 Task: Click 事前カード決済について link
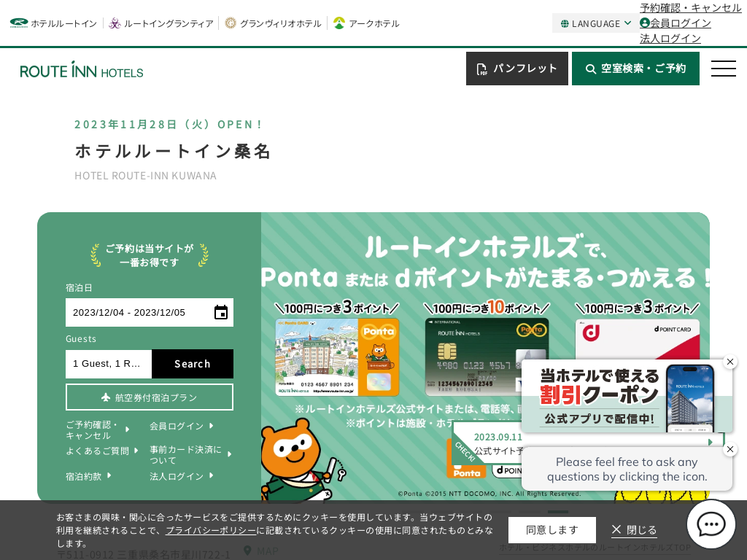point(190,455)
